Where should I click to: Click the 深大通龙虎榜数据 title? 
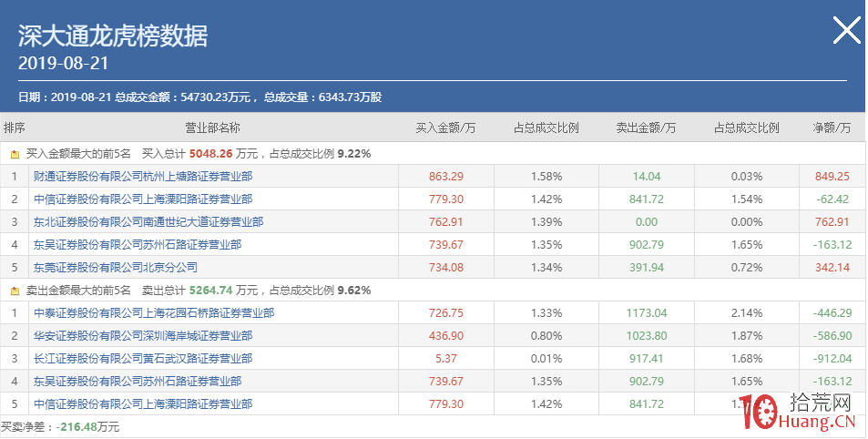[x=113, y=36]
